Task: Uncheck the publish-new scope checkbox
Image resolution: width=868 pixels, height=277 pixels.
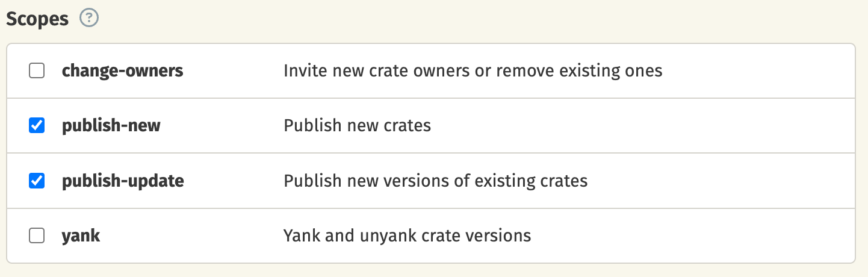Action: coord(37,126)
